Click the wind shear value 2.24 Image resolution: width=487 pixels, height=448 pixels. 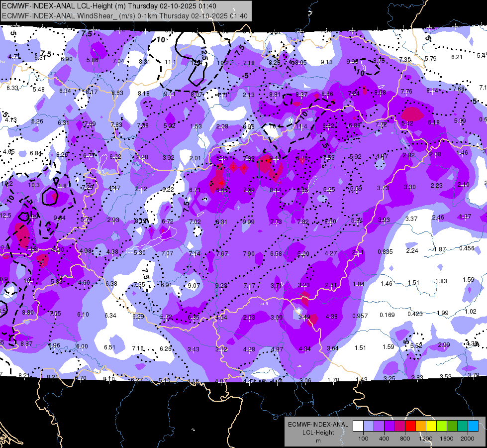pyautogui.click(x=412, y=250)
